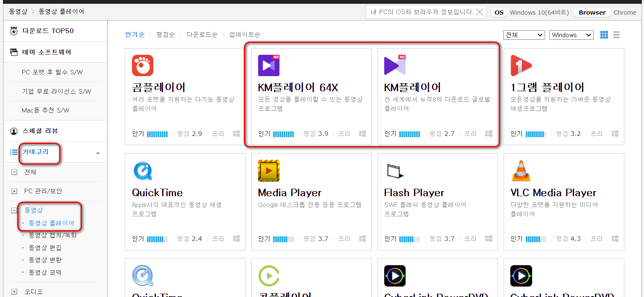644x297 pixels.
Task: Expand the PC 관리/보안 tree node
Action: pyautogui.click(x=14, y=191)
